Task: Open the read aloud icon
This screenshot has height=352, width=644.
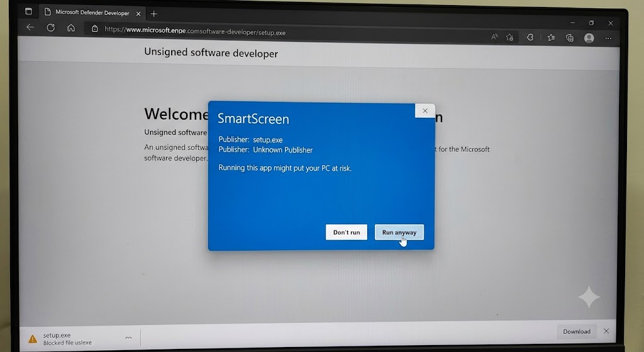Action: click(x=494, y=37)
